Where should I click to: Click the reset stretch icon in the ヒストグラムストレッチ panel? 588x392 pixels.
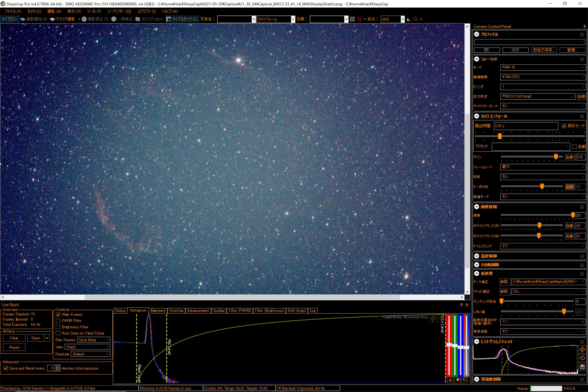[x=582, y=358]
